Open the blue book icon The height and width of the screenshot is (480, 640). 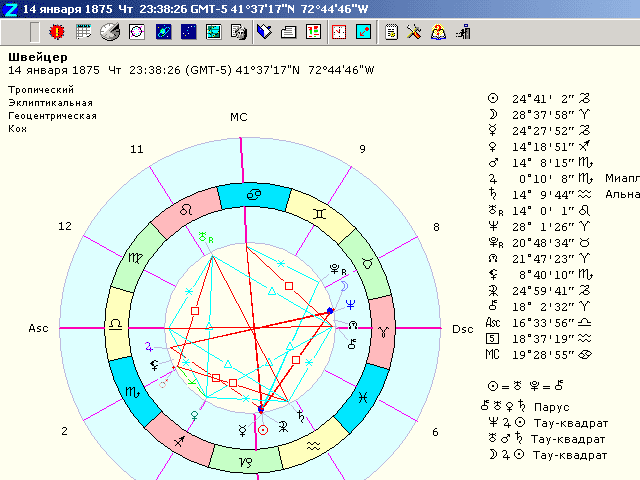(264, 32)
